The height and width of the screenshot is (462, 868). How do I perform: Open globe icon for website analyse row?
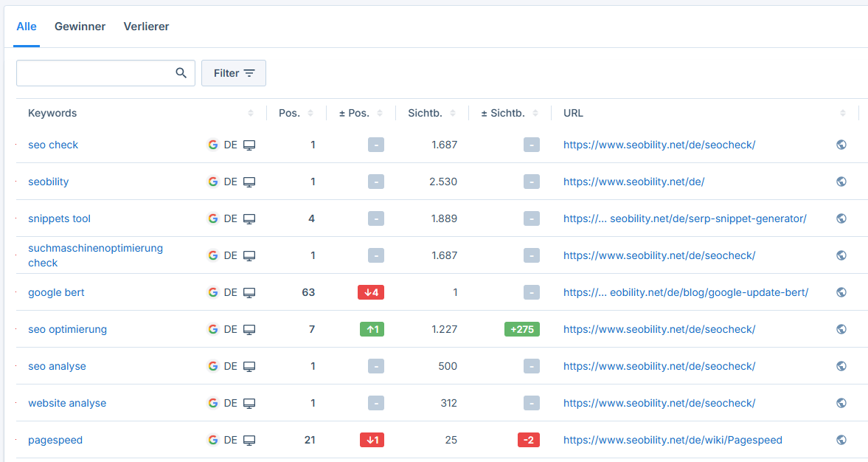pos(841,403)
